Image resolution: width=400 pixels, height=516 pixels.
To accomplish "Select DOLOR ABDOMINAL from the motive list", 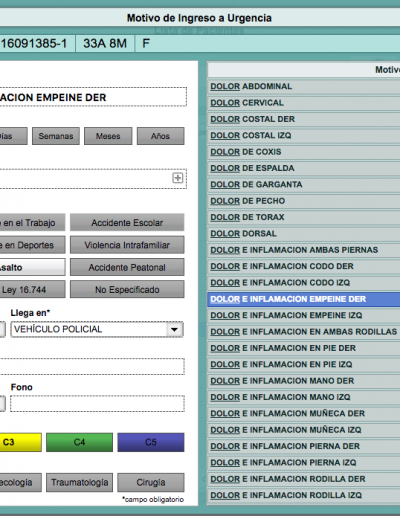I will pos(304,87).
